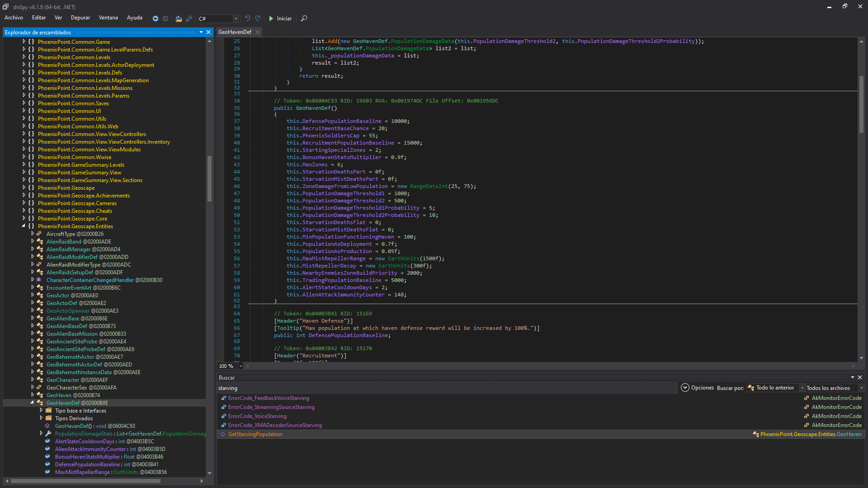Click the search text field containing starving
The image size is (868, 488).
click(447, 388)
